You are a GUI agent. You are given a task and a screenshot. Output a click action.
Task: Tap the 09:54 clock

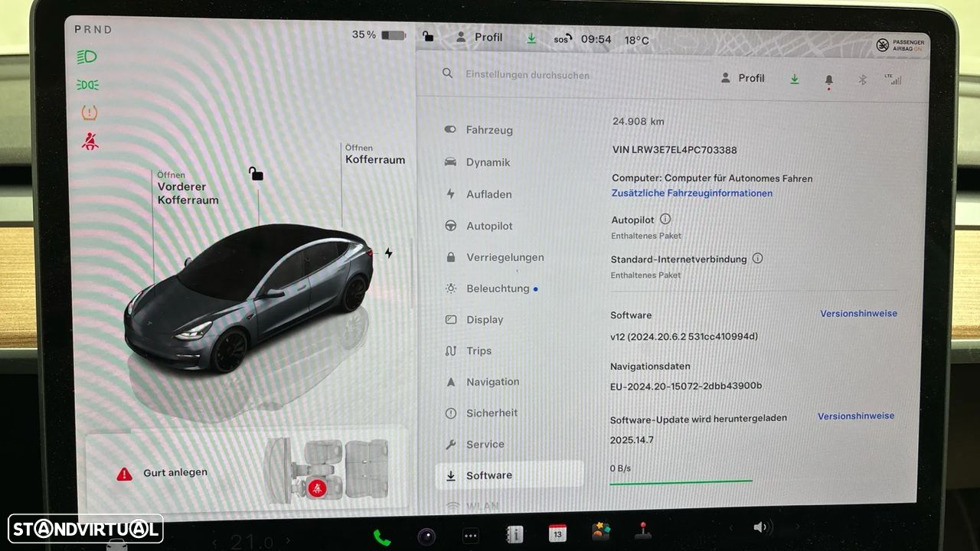pyautogui.click(x=596, y=40)
